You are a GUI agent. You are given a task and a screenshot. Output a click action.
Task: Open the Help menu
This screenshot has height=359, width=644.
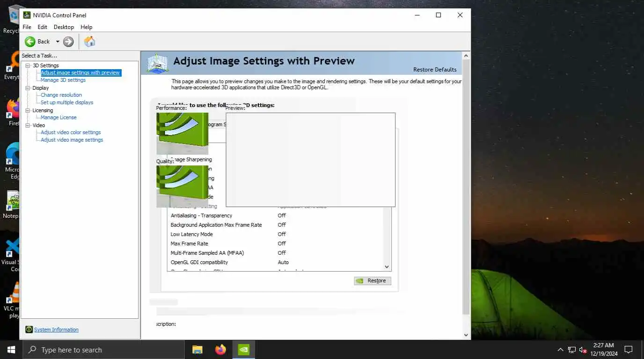pos(86,27)
